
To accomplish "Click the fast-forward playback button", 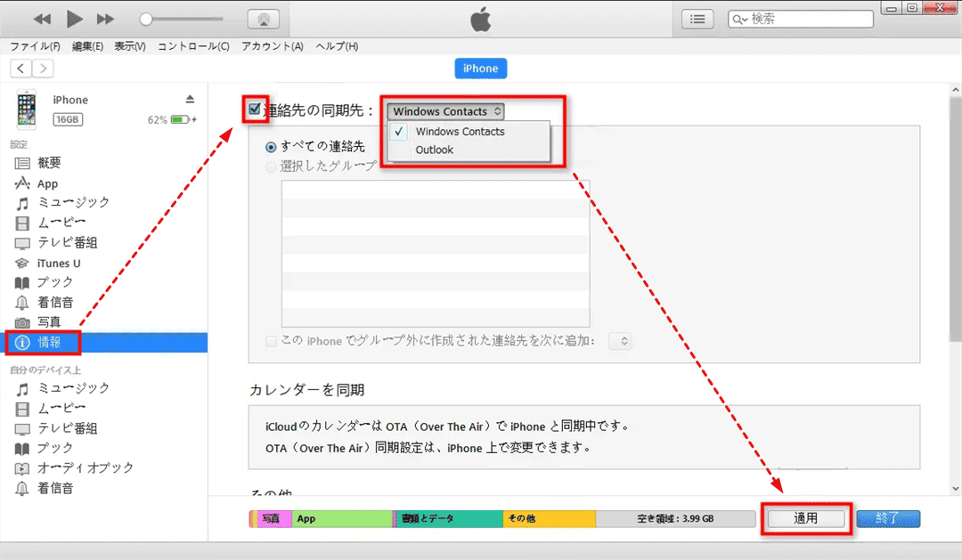I will point(105,19).
